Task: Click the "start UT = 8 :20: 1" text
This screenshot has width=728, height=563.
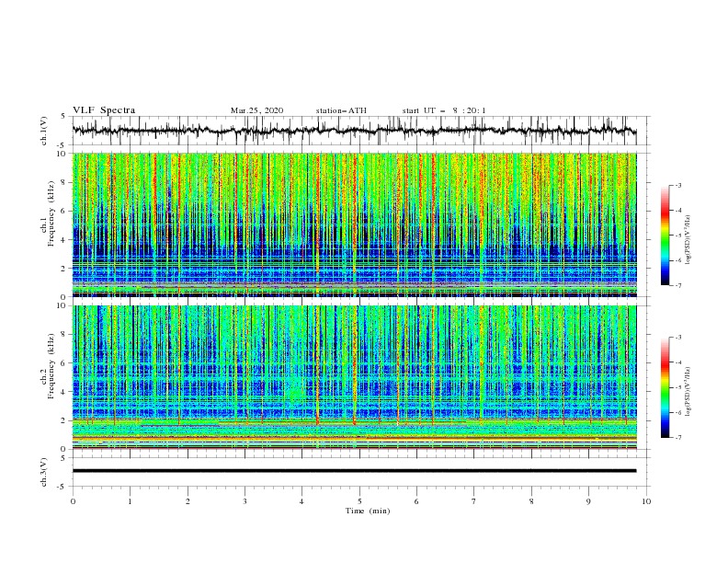Action: tap(444, 110)
